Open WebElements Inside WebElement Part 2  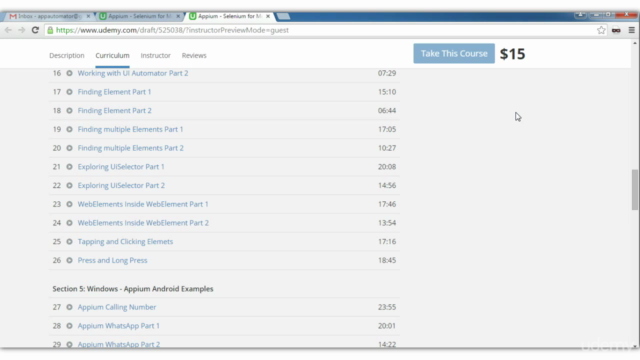(x=143, y=223)
